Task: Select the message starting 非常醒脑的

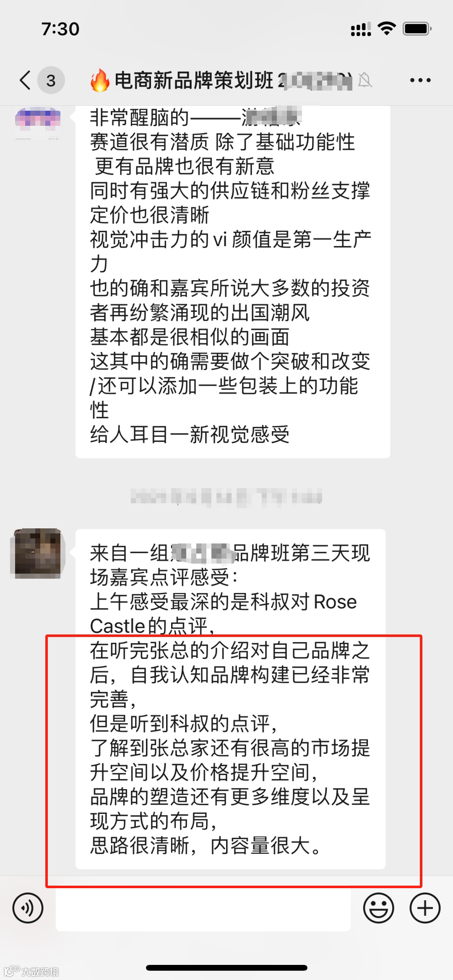Action: 233,282
